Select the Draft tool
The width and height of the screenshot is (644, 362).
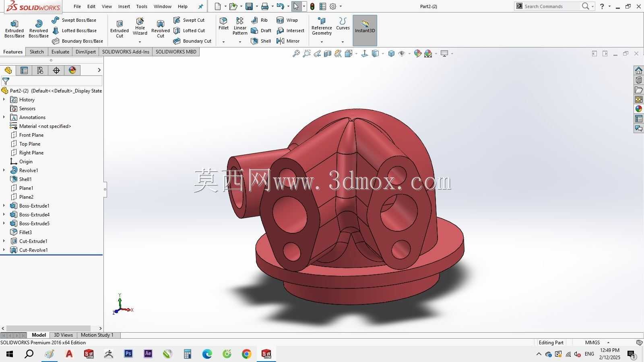tap(261, 31)
